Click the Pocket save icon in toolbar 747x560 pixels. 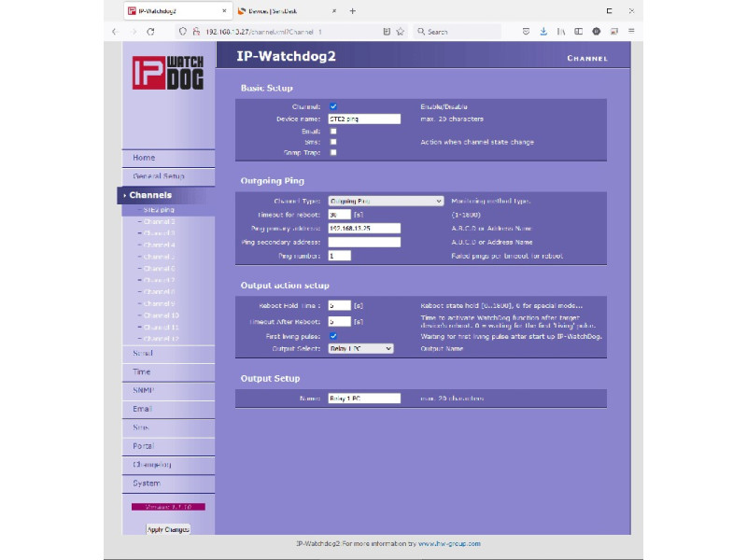pyautogui.click(x=526, y=32)
